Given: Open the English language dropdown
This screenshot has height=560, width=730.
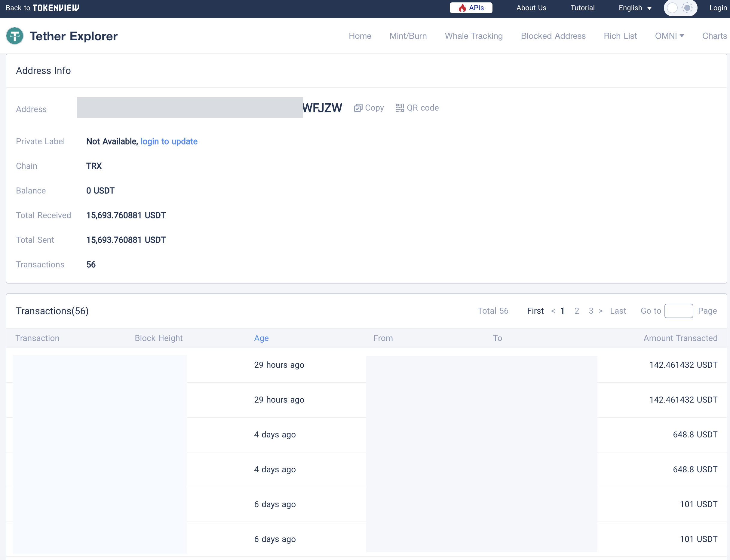Looking at the screenshot, I should point(635,8).
